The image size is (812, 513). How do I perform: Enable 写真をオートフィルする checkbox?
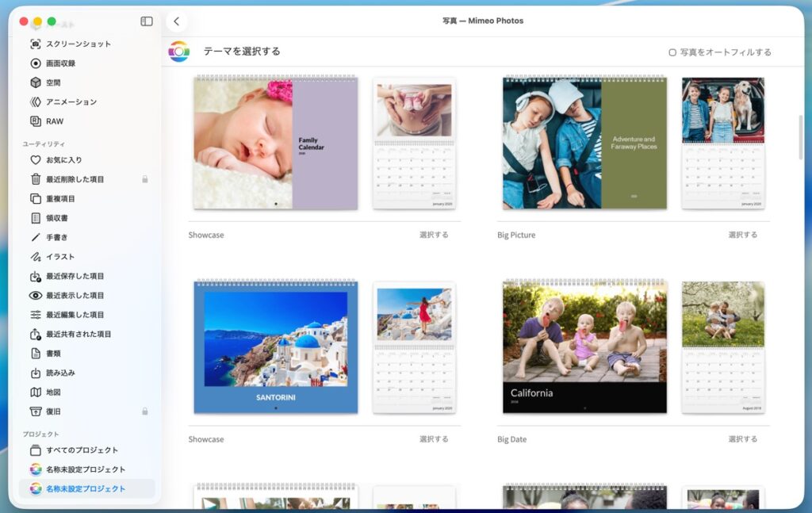(672, 52)
